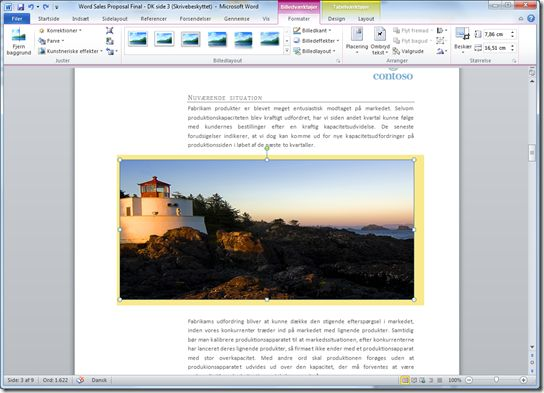
Task: Click the green rotation handle above picture
Action: tap(267, 148)
